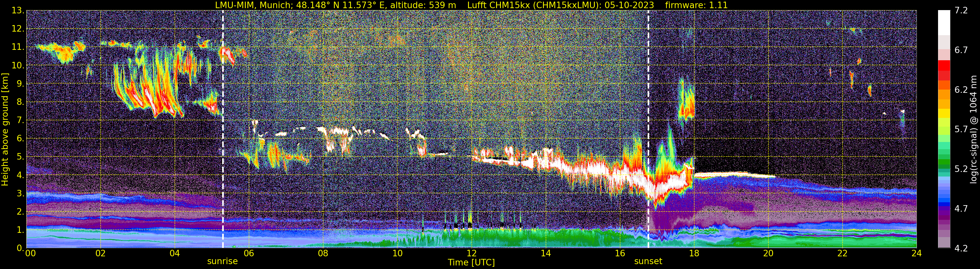Click the x-axis tick label '08'
Viewport: 980px width, 269px height.
pyautogui.click(x=323, y=253)
